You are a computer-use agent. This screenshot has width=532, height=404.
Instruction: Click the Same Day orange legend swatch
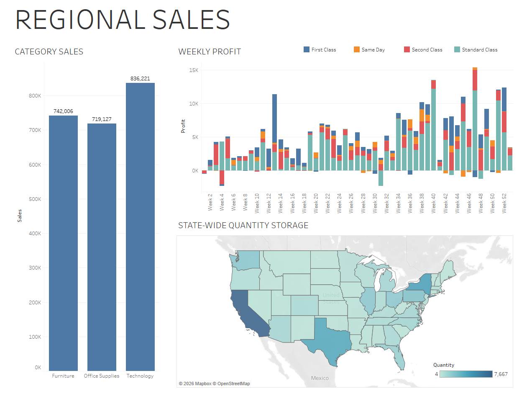pos(357,49)
